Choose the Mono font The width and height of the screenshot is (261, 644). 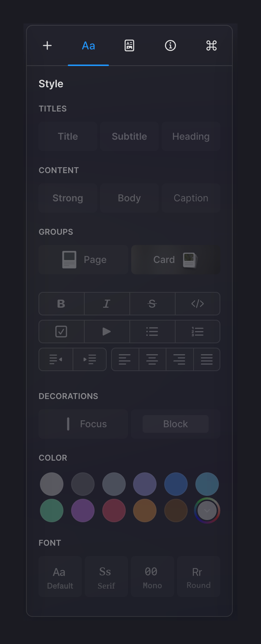[x=152, y=577]
